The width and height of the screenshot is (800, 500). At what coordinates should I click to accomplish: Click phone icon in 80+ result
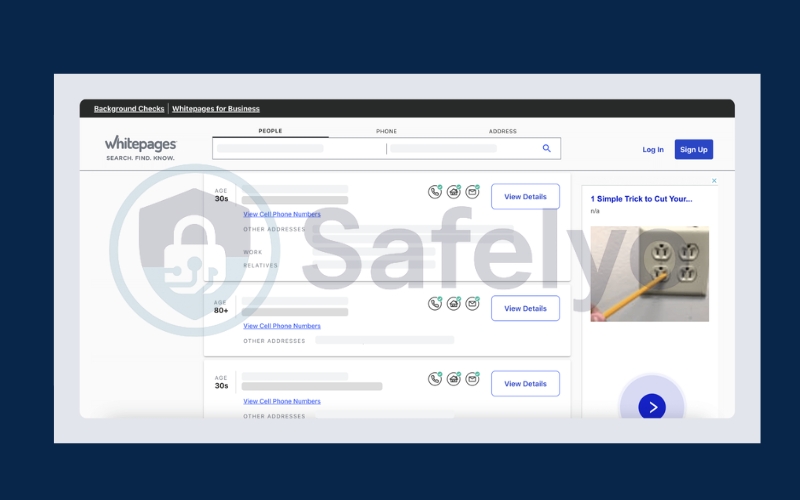pyautogui.click(x=435, y=304)
